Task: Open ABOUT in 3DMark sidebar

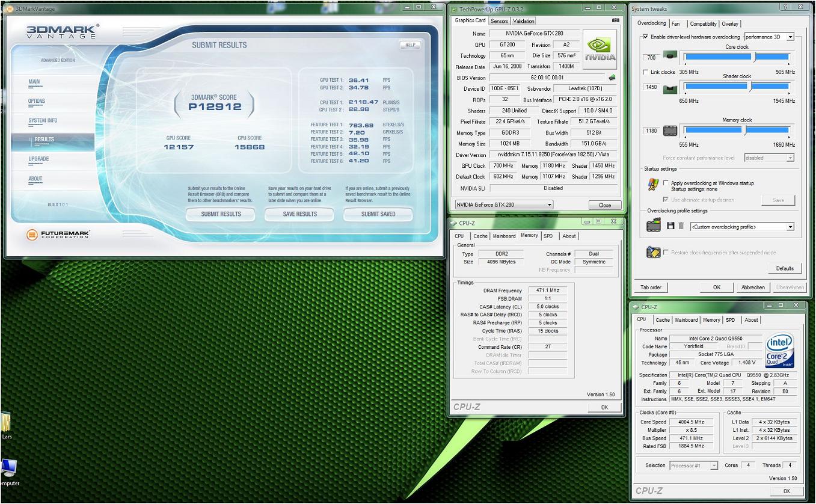Action: pos(35,179)
